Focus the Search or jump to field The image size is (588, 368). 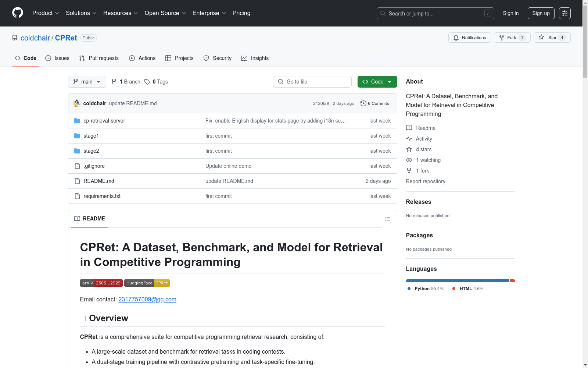click(435, 13)
